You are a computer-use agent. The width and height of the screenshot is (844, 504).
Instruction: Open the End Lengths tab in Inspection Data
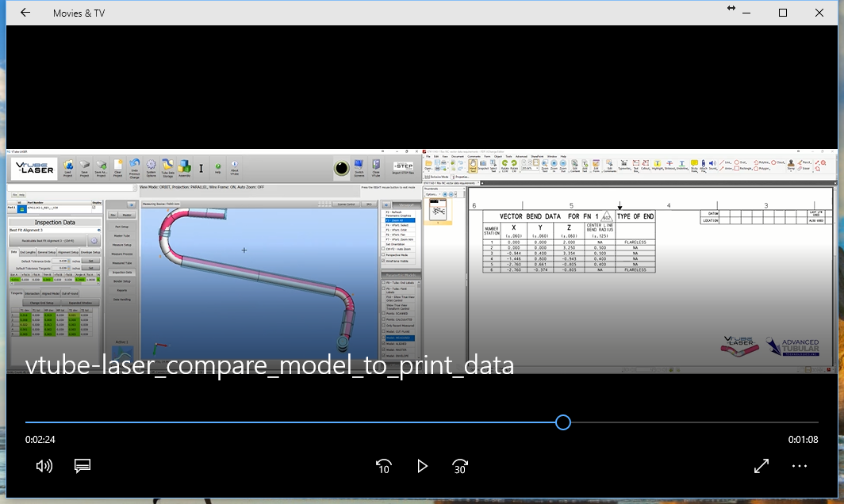tap(28, 252)
